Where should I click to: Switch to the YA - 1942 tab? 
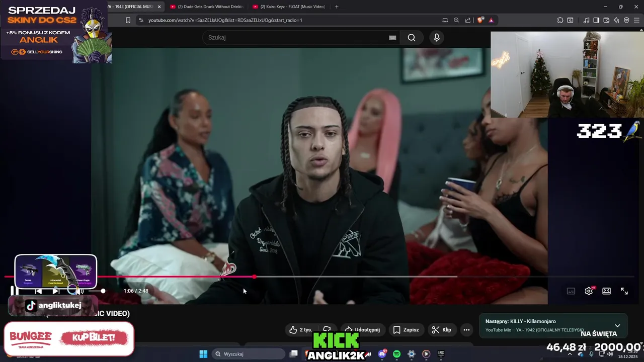[x=132, y=7]
